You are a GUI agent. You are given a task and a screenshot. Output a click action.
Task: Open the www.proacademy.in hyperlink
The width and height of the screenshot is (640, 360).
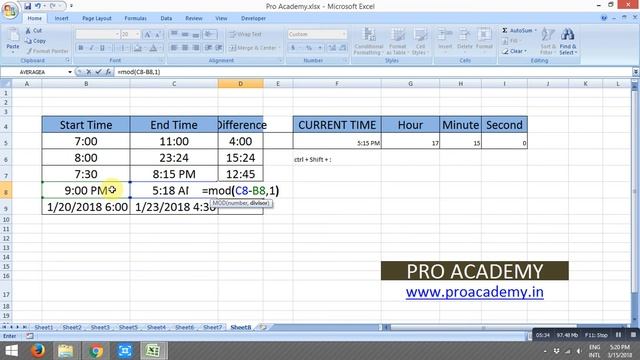(474, 292)
